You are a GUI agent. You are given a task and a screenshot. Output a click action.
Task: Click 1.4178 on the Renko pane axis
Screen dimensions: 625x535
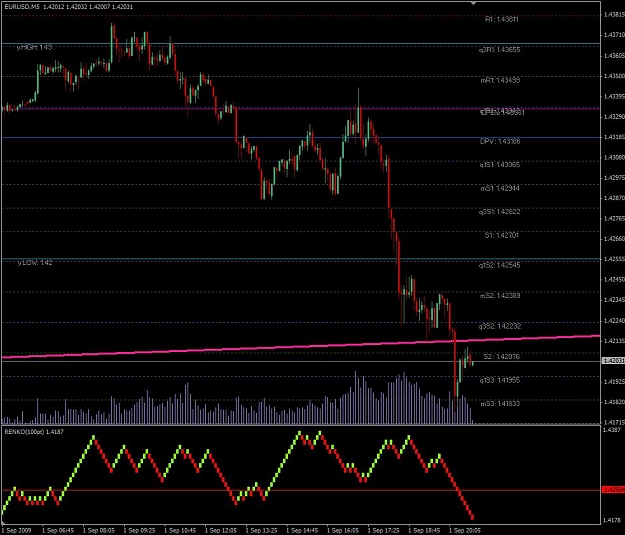[612, 520]
